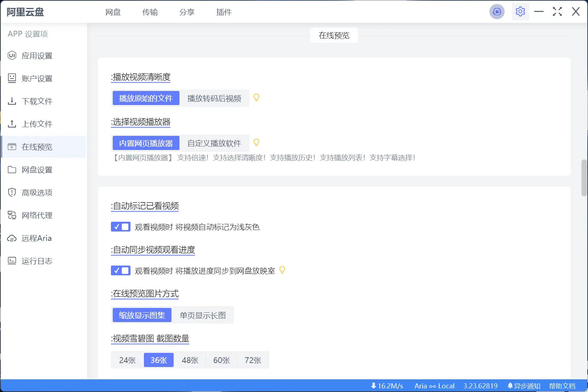Click the 16.2M/s download speed text
The height and width of the screenshot is (392, 588).
[x=390, y=386]
